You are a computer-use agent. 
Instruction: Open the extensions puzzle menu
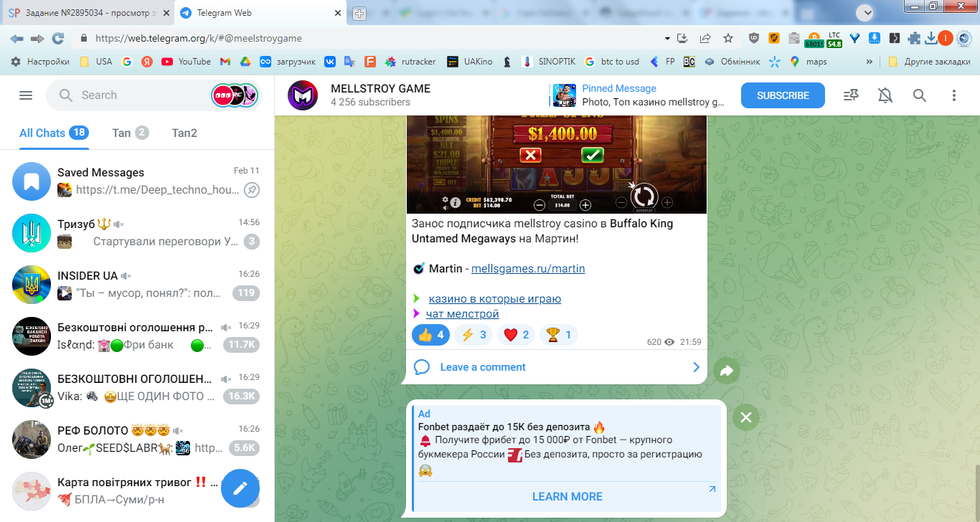coord(914,38)
